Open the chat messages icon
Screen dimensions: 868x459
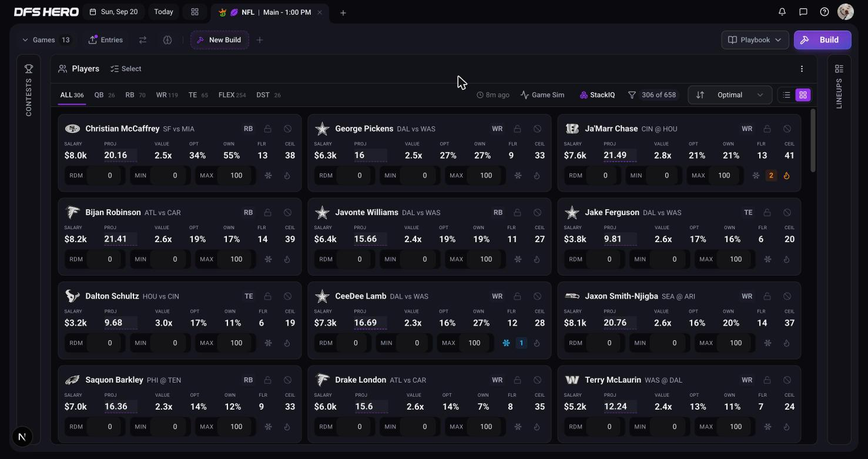click(803, 12)
